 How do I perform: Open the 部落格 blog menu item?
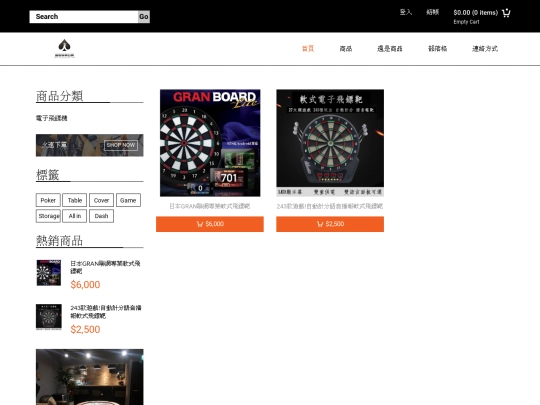(437, 49)
